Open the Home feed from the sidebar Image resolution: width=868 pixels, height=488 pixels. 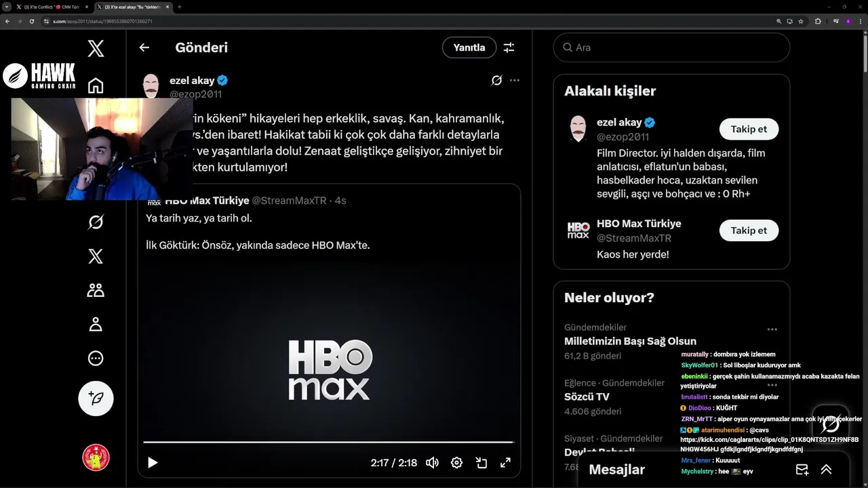pyautogui.click(x=96, y=85)
